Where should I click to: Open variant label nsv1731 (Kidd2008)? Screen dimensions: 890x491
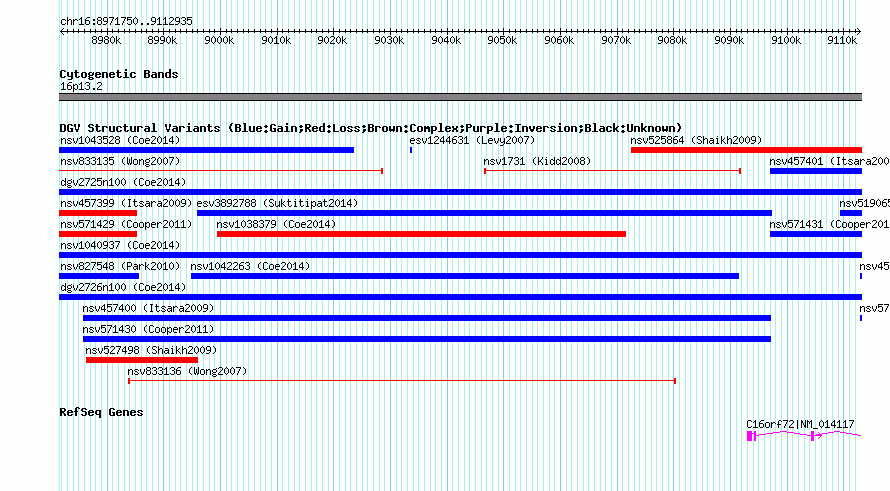click(x=537, y=161)
